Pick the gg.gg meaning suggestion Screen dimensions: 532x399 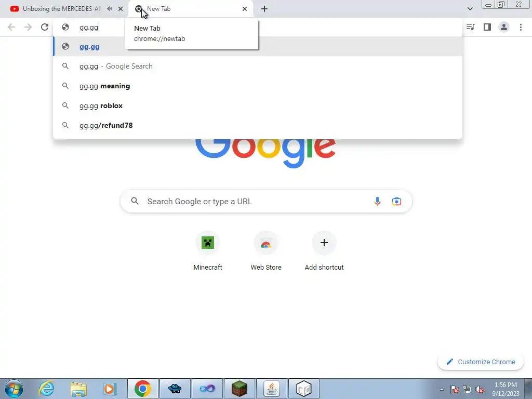coord(258,86)
